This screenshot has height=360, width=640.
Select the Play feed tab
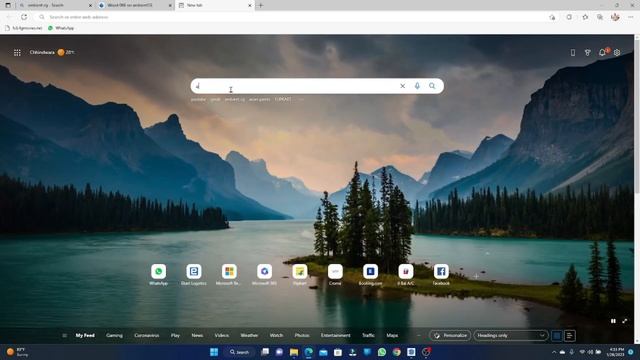(175, 336)
